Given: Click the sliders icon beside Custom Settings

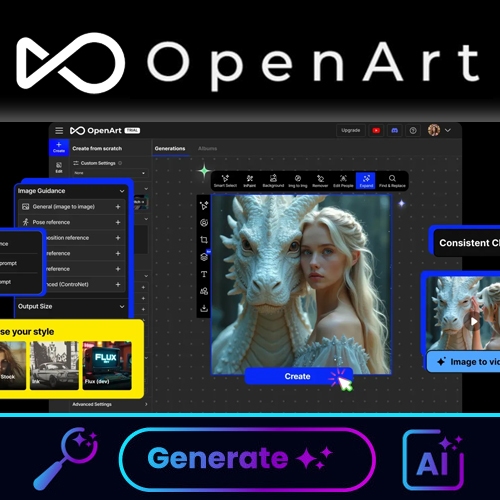Looking at the screenshot, I should [76, 163].
